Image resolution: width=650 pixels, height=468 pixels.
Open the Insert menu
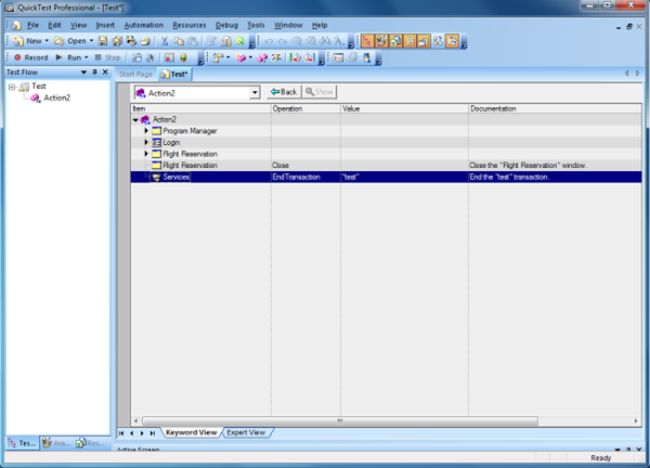pos(105,25)
